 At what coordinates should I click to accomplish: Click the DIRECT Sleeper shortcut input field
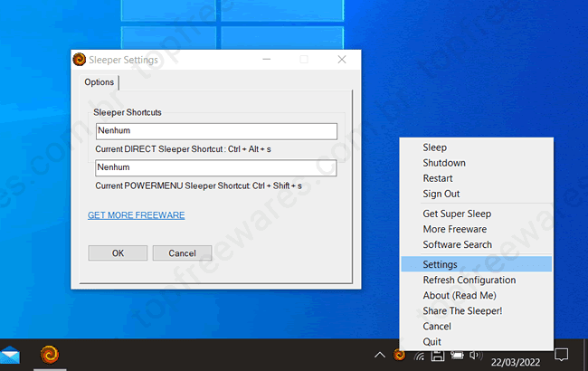tap(215, 131)
